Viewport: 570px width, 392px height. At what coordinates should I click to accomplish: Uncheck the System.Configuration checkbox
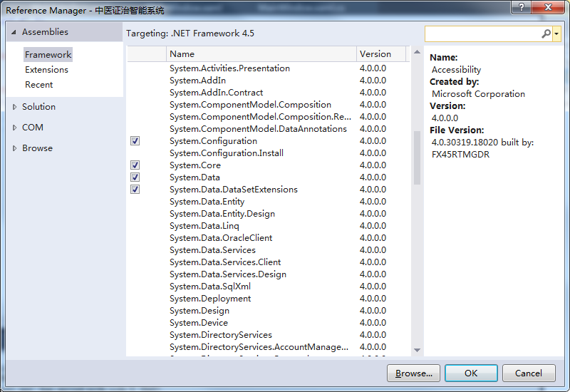point(135,140)
